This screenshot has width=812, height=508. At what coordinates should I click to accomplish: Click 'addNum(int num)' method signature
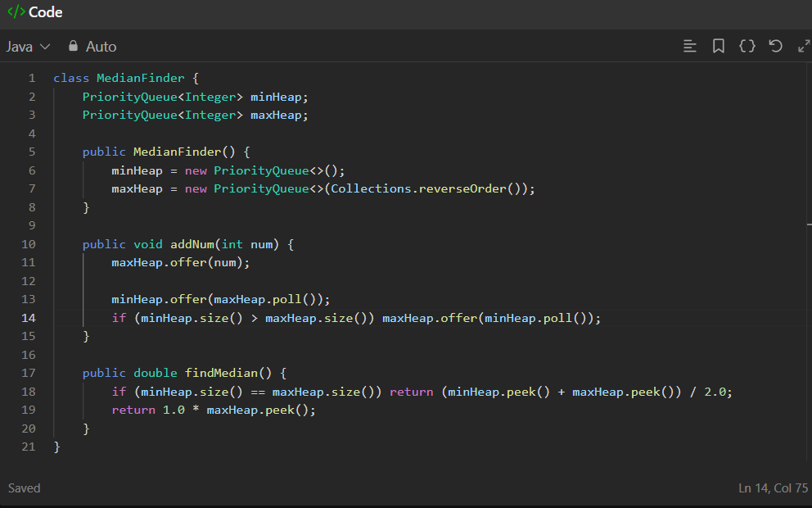pyautogui.click(x=225, y=244)
